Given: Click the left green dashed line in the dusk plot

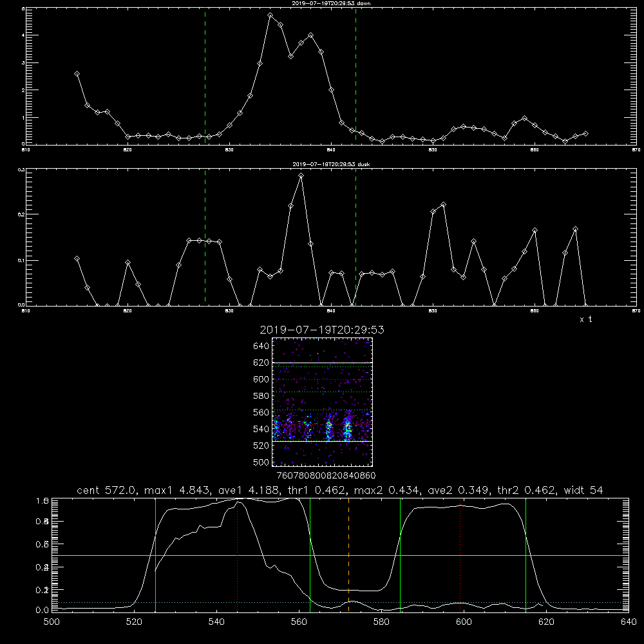Looking at the screenshot, I should point(205,238).
